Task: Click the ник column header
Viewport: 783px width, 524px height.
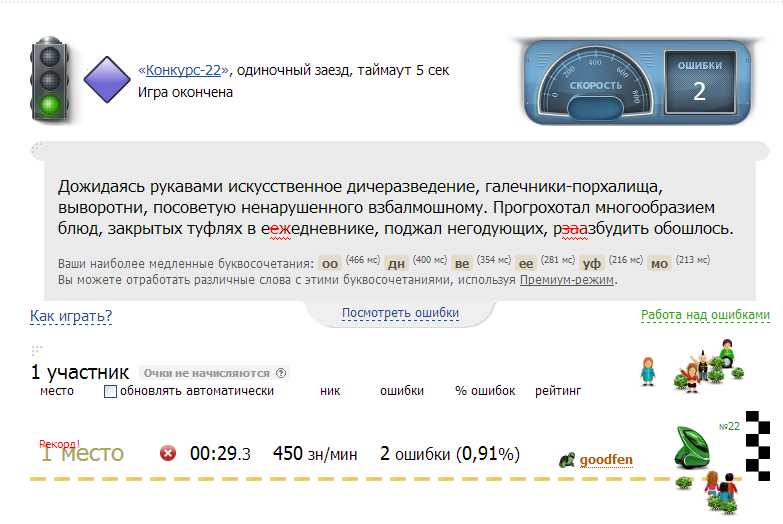Action: click(x=330, y=391)
